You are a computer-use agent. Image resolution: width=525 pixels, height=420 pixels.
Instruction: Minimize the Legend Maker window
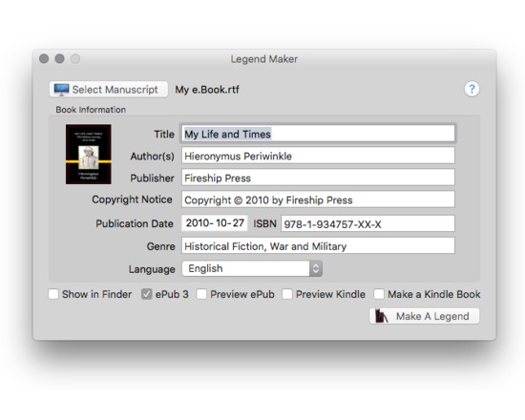click(59, 58)
